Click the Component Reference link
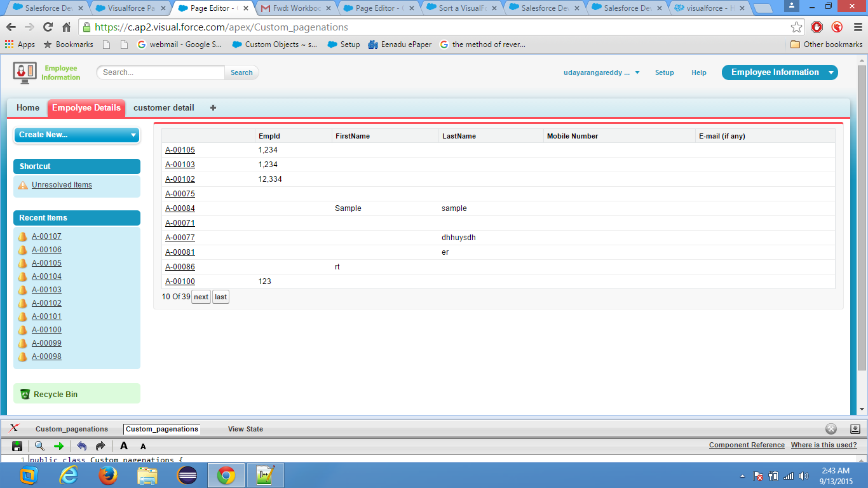 [x=747, y=445]
